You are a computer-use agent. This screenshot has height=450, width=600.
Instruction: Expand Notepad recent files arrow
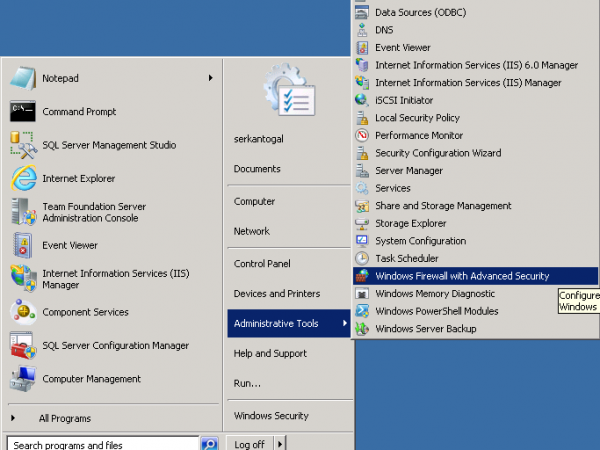210,78
